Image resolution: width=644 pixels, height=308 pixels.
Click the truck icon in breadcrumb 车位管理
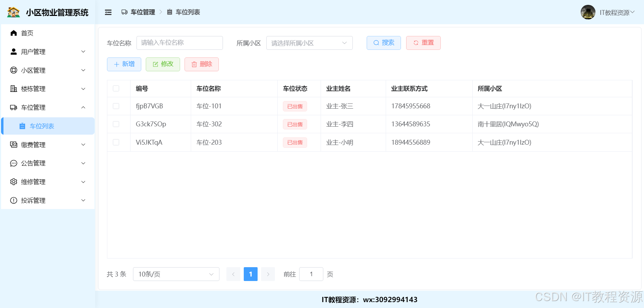[125, 12]
